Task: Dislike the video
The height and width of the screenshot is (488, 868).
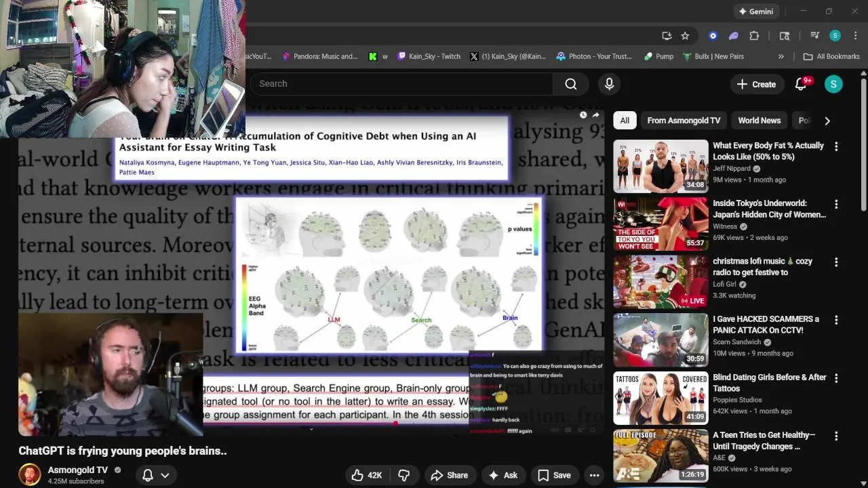Action: 404,475
